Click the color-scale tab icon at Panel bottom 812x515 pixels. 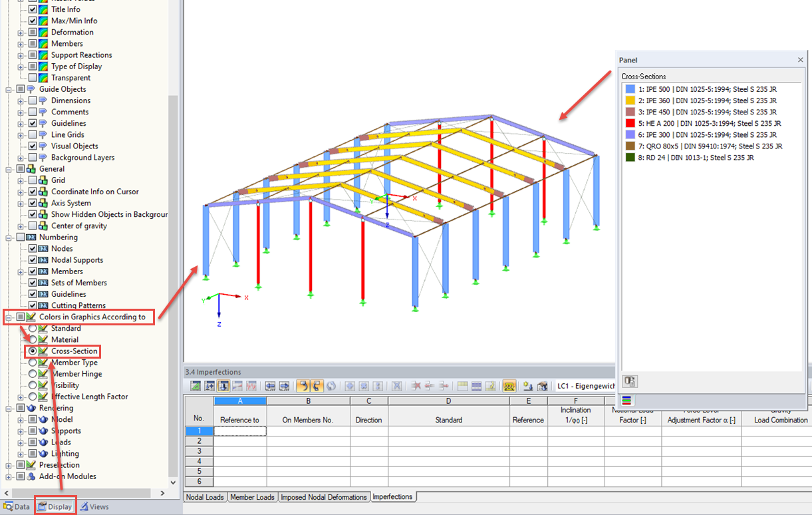(x=626, y=400)
